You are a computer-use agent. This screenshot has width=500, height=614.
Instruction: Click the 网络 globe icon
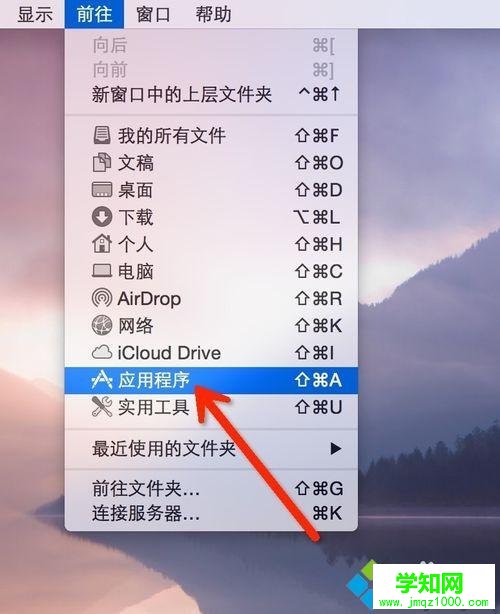102,325
